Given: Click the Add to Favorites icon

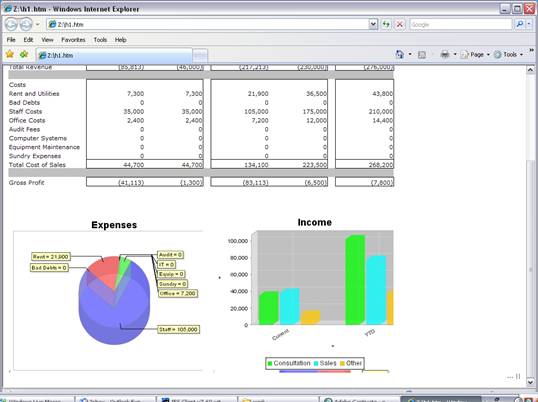Looking at the screenshot, I should 24,54.
